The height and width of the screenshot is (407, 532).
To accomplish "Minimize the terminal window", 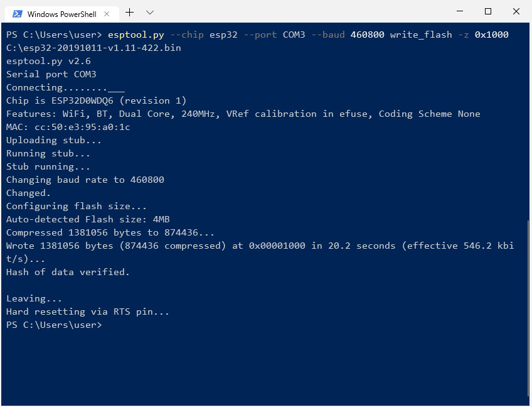I will (x=460, y=11).
